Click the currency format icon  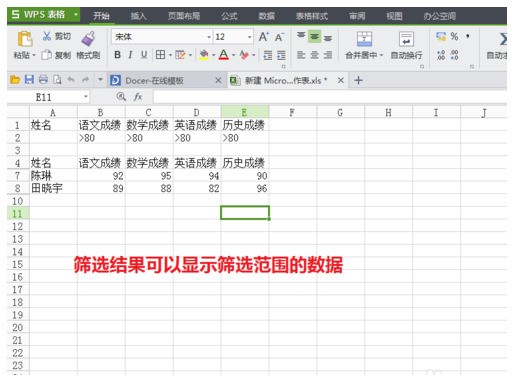tap(441, 36)
